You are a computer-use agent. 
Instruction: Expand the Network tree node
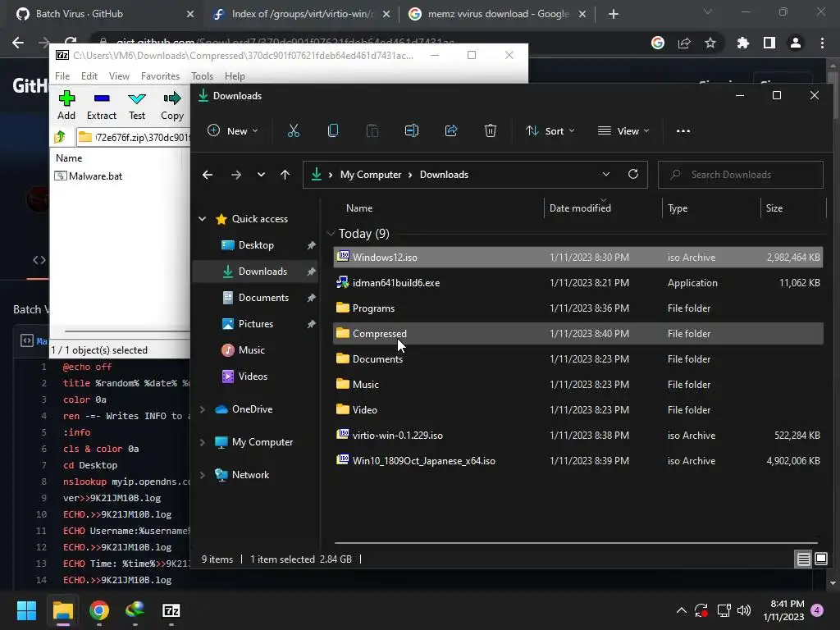click(203, 475)
